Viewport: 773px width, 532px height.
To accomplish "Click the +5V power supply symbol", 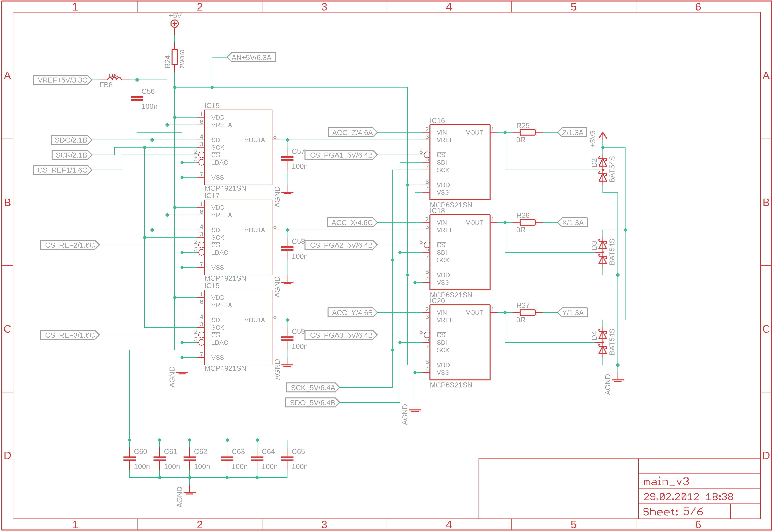I will coord(175,24).
